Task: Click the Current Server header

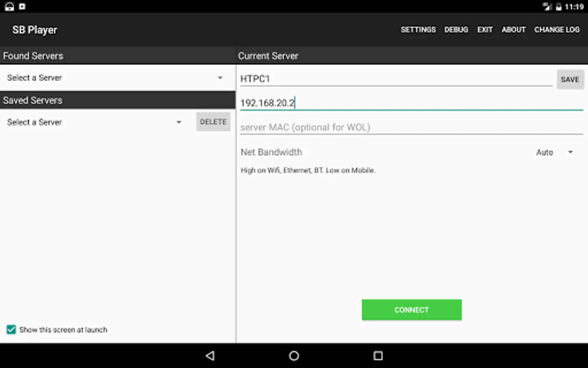Action: pyautogui.click(x=268, y=56)
